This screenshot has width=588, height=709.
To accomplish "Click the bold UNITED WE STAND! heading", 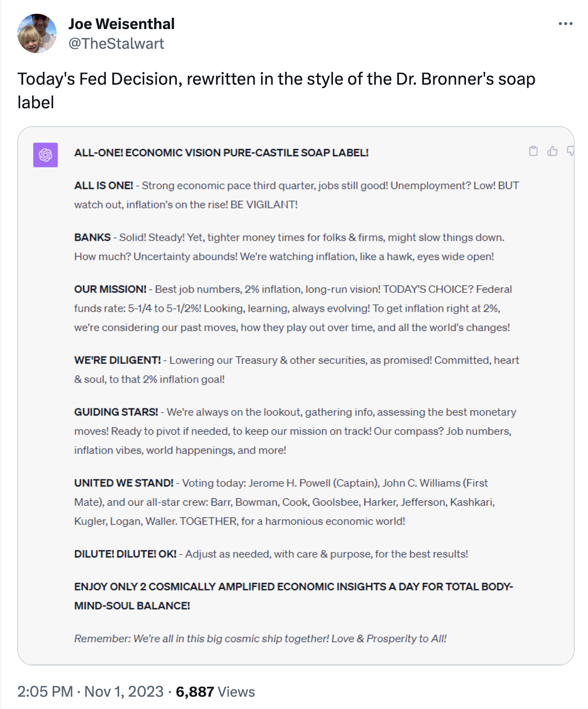I will point(124,483).
